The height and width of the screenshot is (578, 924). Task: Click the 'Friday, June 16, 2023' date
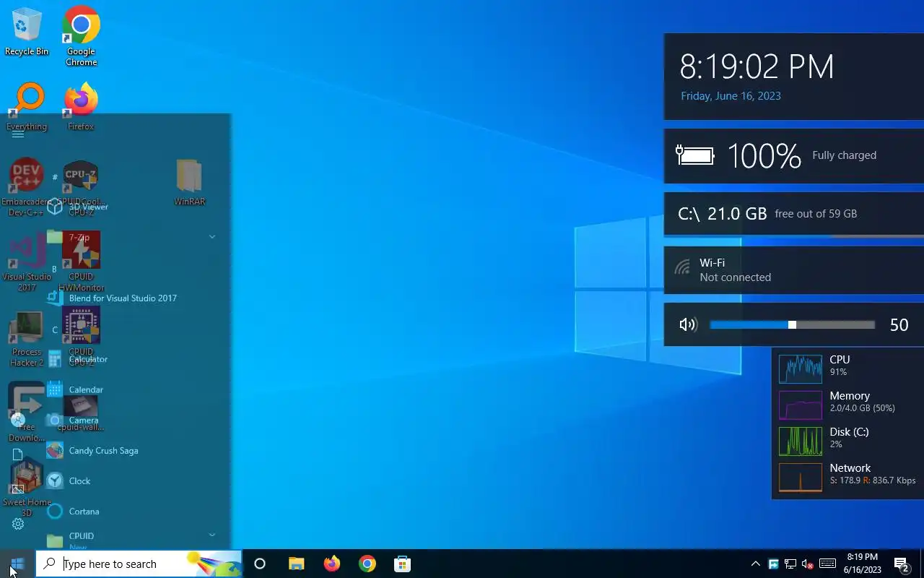[731, 95]
